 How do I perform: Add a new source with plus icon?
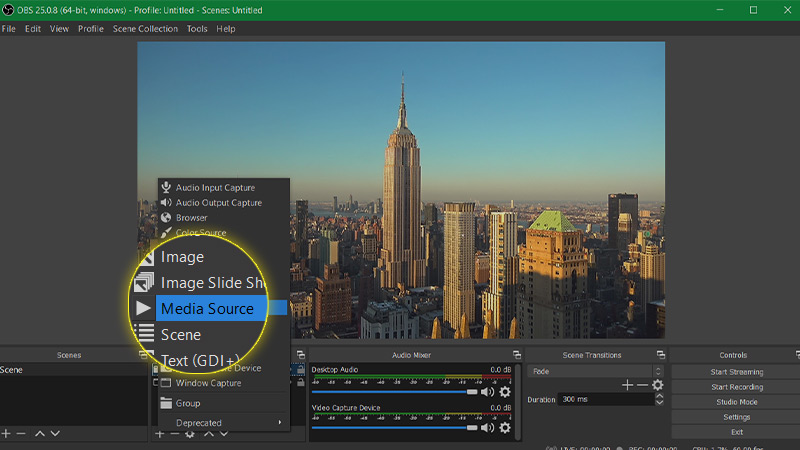(160, 434)
